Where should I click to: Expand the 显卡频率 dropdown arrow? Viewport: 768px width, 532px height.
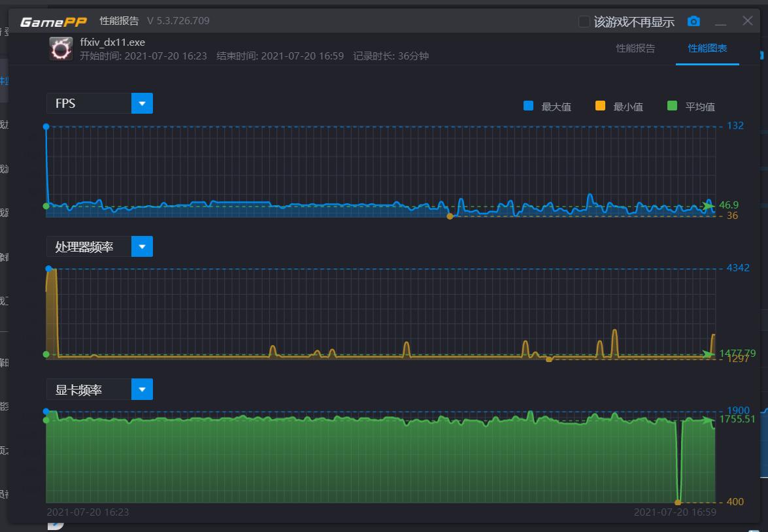(142, 390)
